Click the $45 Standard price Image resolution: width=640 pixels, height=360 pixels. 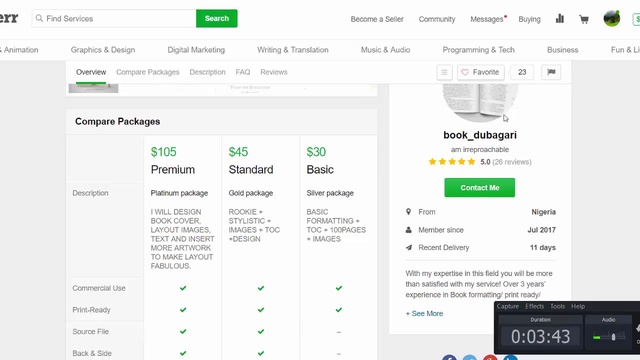click(238, 152)
